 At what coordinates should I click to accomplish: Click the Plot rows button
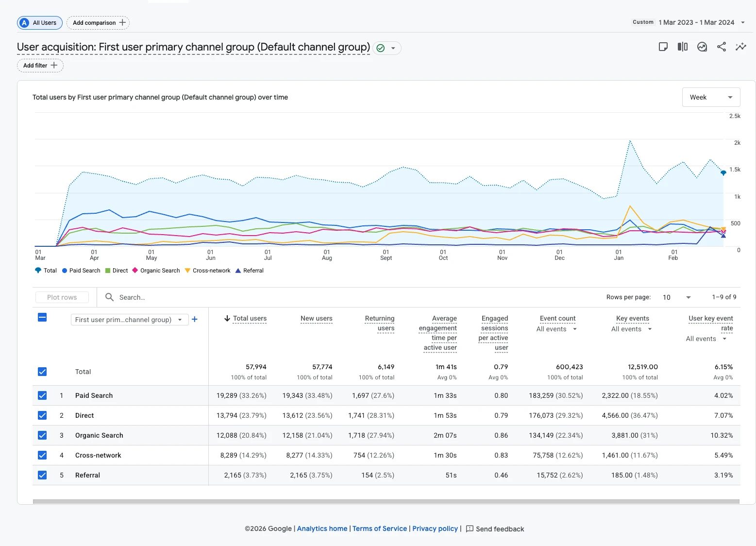click(x=62, y=297)
